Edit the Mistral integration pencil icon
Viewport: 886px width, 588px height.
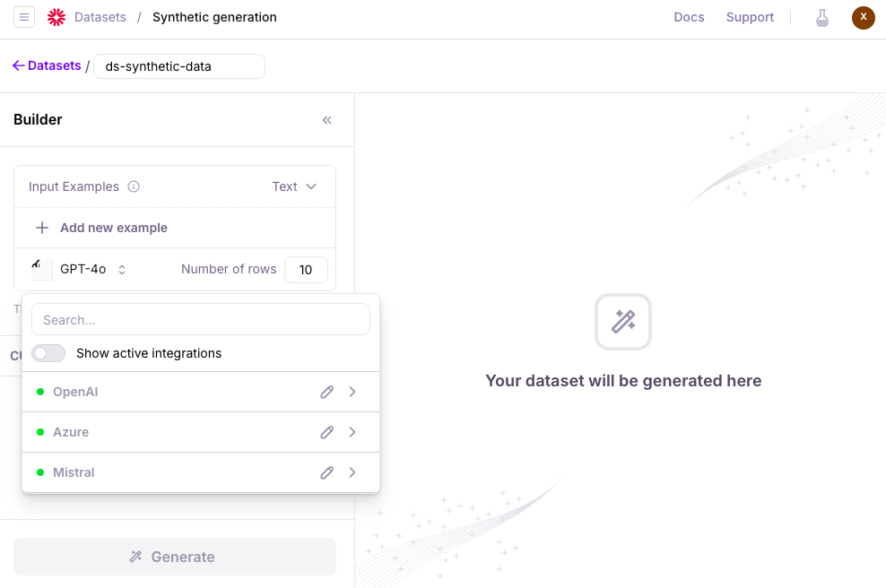pyautogui.click(x=327, y=472)
